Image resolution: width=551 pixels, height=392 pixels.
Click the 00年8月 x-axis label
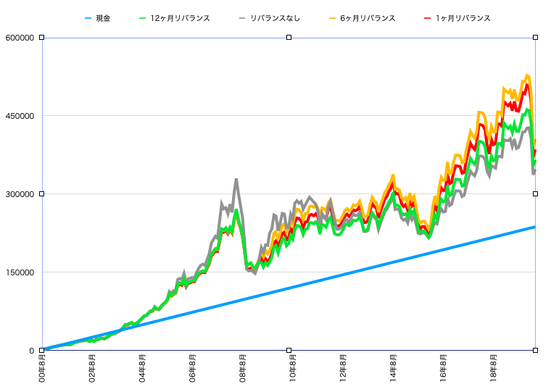42,369
